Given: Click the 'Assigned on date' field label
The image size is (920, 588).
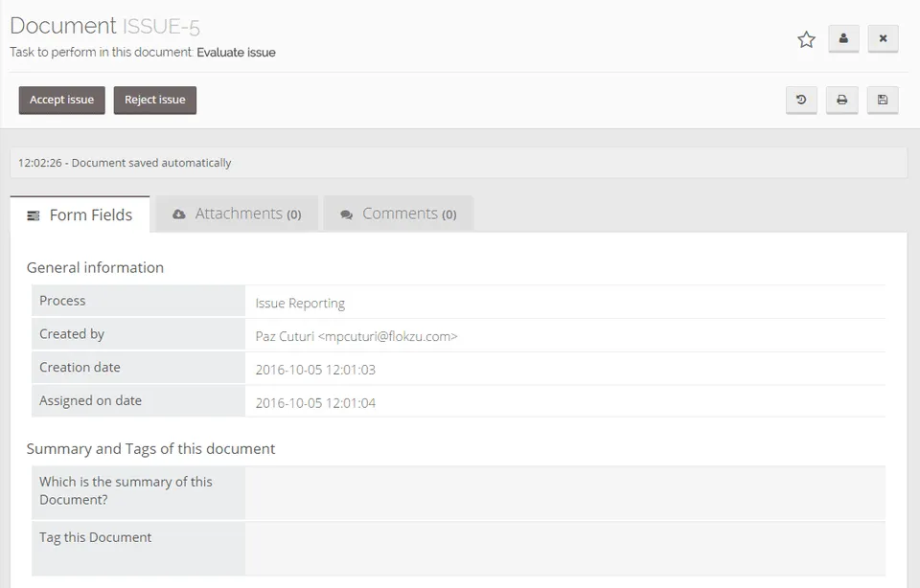Looking at the screenshot, I should 90,400.
